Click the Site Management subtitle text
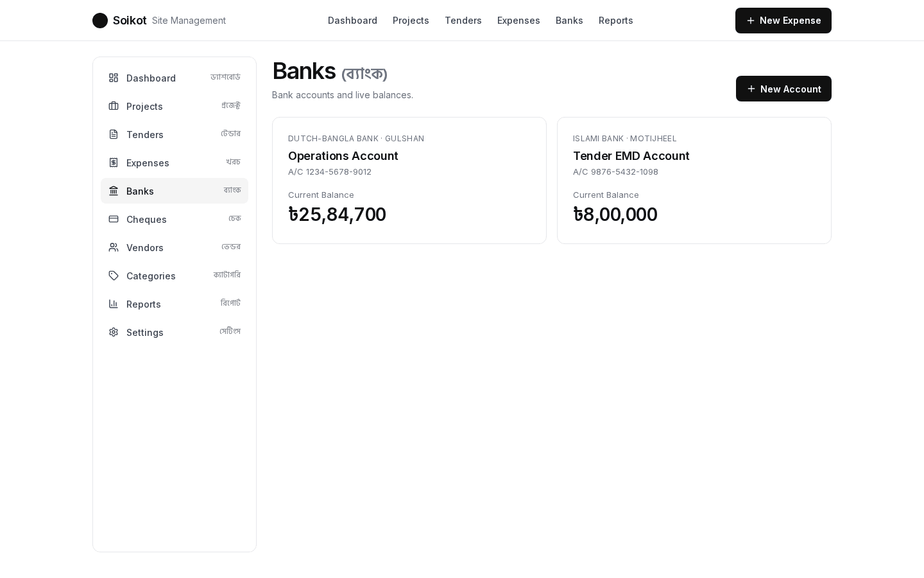Image resolution: width=924 pixels, height=578 pixels. 189,21
